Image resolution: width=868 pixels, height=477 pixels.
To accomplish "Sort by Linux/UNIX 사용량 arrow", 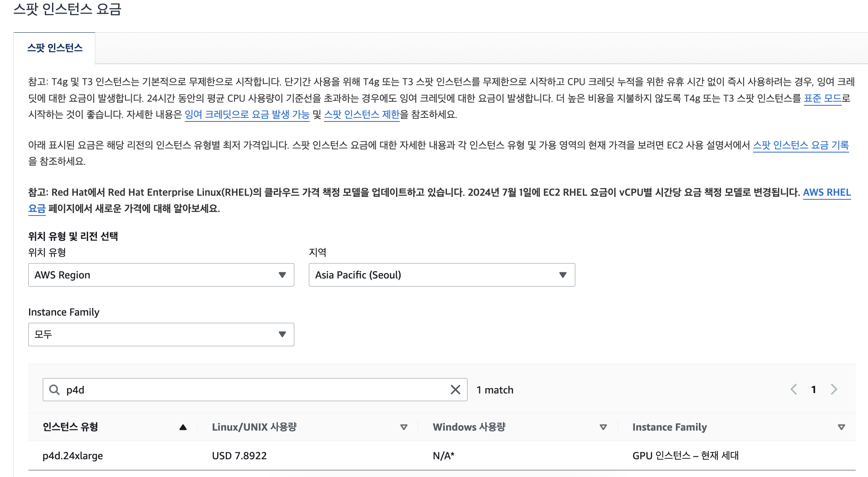I will pyautogui.click(x=403, y=427).
